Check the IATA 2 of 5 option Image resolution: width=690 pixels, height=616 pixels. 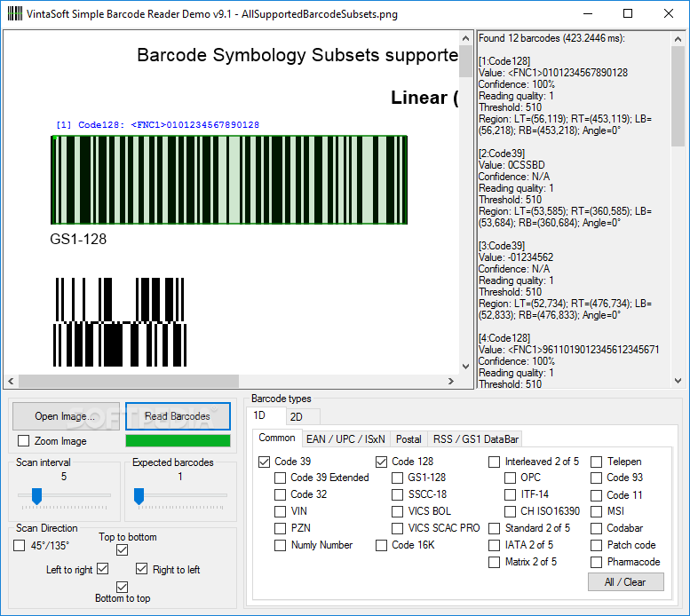click(494, 545)
